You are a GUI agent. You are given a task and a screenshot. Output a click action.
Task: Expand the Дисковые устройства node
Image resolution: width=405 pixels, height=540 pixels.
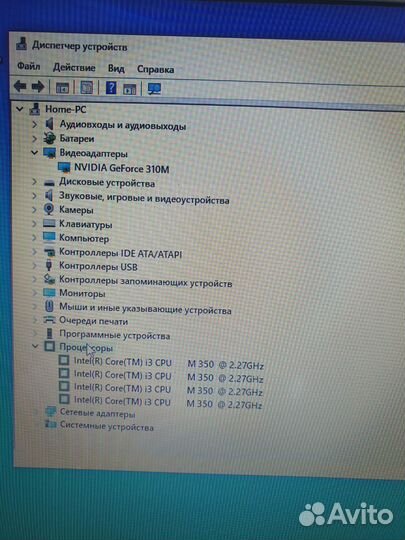tap(34, 181)
